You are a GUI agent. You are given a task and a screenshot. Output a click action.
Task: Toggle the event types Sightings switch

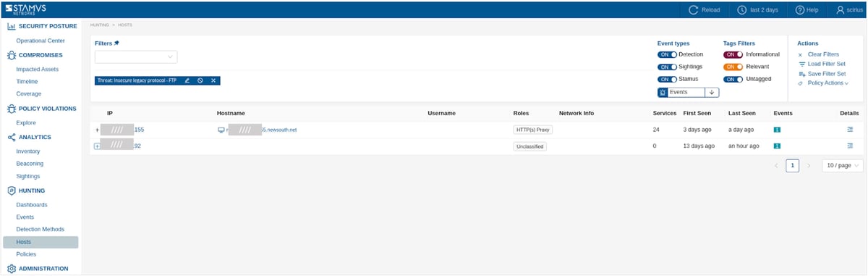click(667, 67)
